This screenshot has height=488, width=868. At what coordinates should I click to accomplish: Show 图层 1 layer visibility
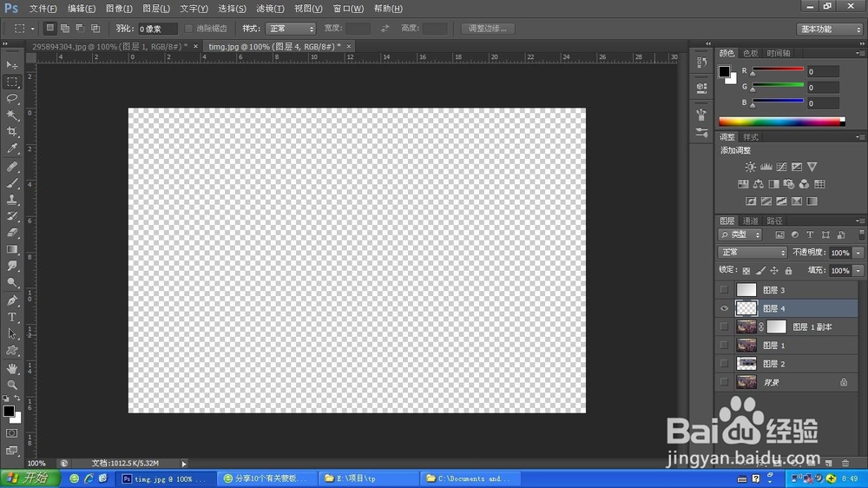[x=724, y=345]
